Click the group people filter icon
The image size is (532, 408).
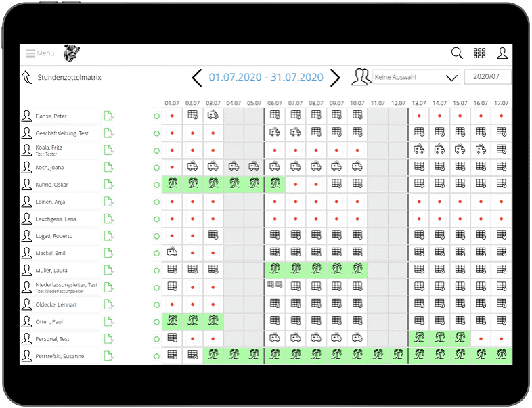361,77
